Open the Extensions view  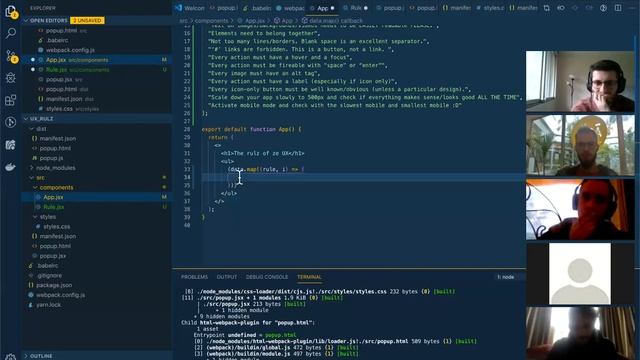click(x=11, y=100)
